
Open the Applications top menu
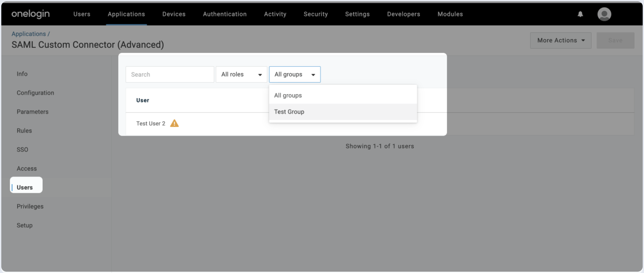point(126,14)
